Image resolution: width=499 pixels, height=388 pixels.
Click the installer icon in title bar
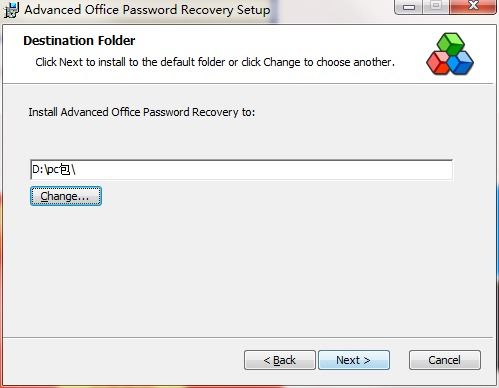pyautogui.click(x=11, y=10)
